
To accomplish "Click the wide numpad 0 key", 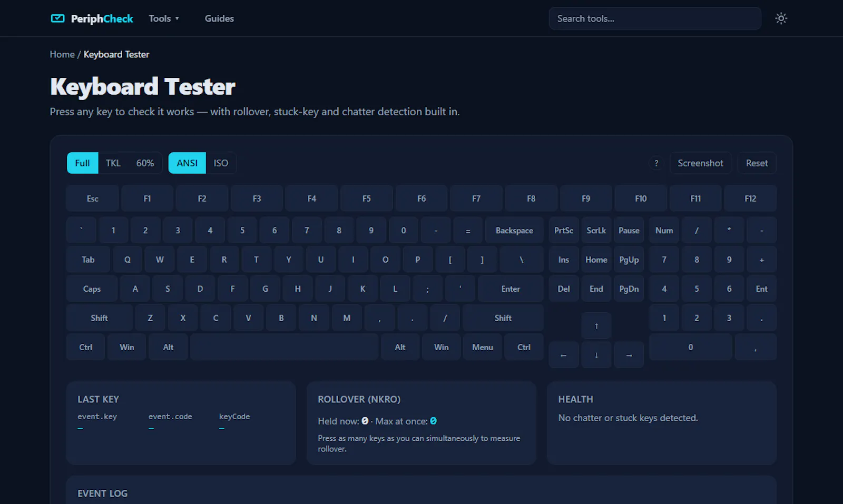I will (x=691, y=348).
